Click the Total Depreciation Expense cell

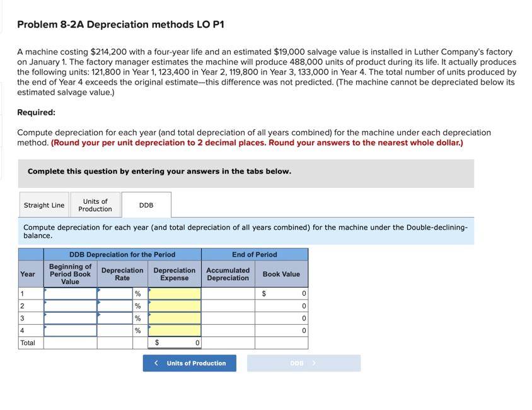point(175,343)
